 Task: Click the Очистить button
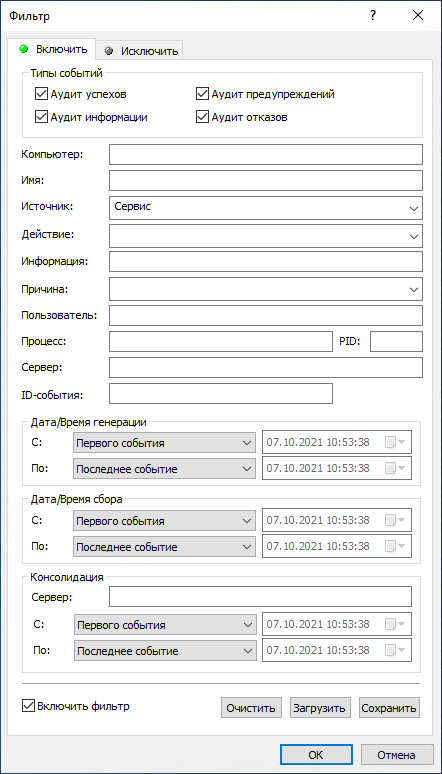pos(251,707)
